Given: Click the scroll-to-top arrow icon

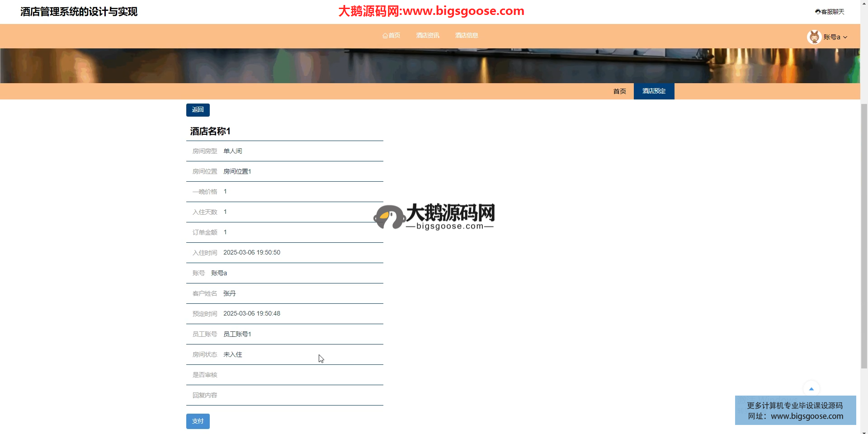Looking at the screenshot, I should point(811,389).
